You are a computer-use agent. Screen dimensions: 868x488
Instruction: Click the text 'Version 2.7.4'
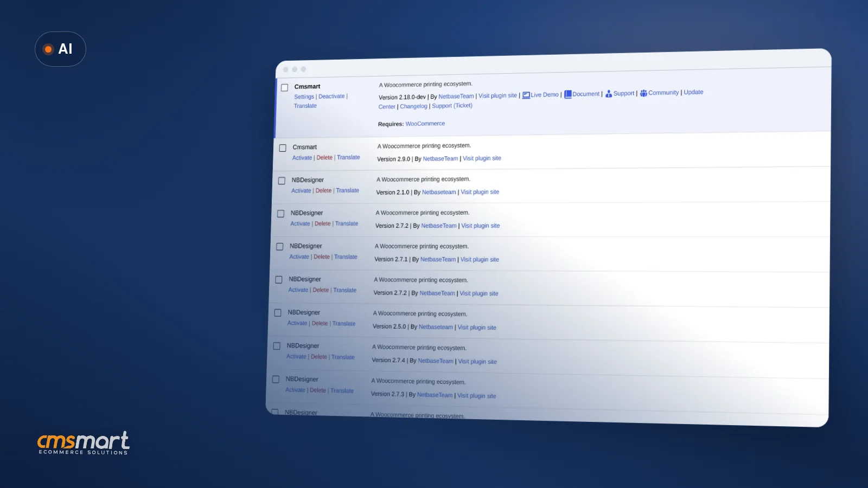388,361
